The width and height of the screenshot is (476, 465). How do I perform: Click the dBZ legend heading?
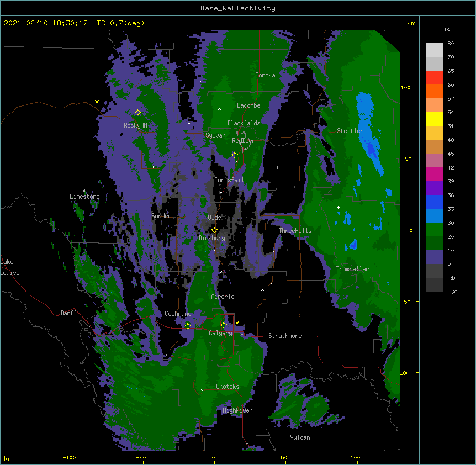click(447, 30)
